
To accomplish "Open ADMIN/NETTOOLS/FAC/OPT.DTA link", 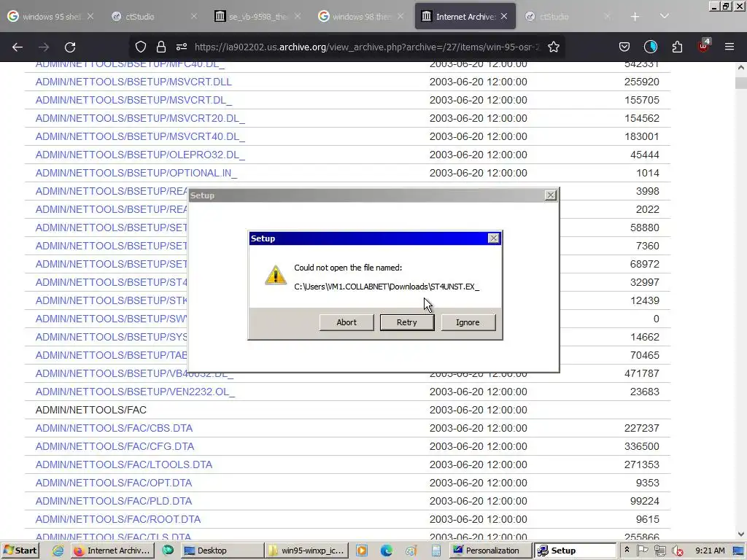I will [x=113, y=483].
